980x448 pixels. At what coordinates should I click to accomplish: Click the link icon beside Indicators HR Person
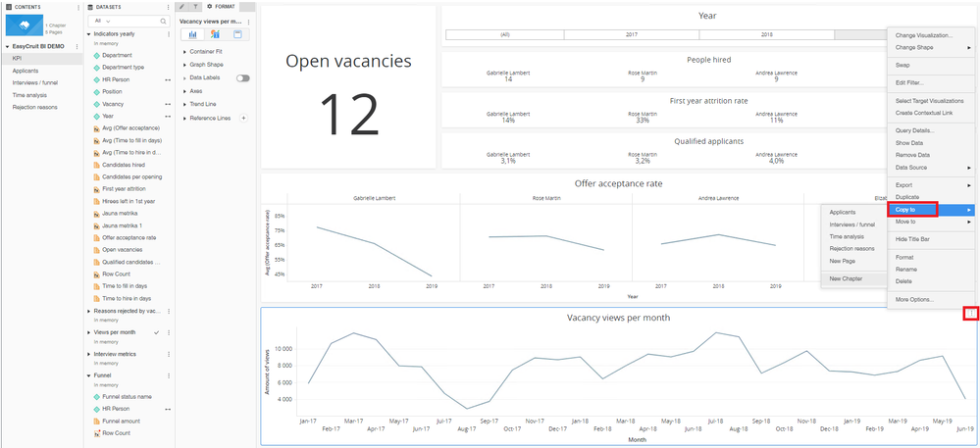tap(168, 80)
